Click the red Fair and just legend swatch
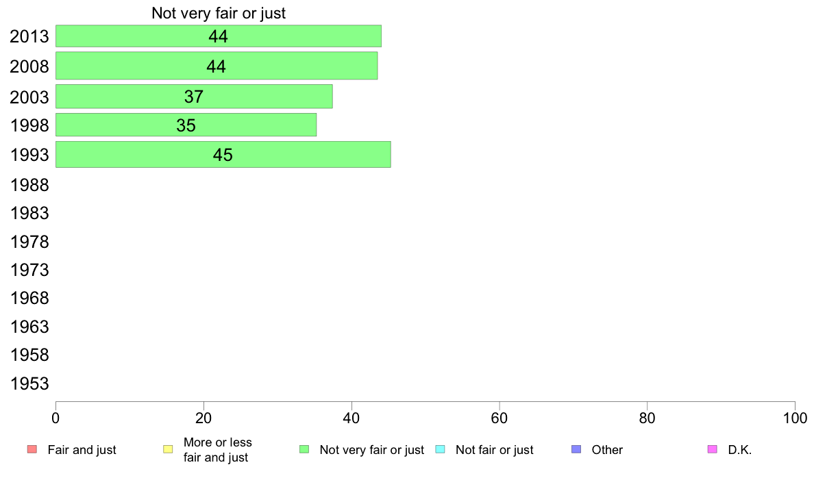Viewport: 814px width, 504px height. coord(32,449)
